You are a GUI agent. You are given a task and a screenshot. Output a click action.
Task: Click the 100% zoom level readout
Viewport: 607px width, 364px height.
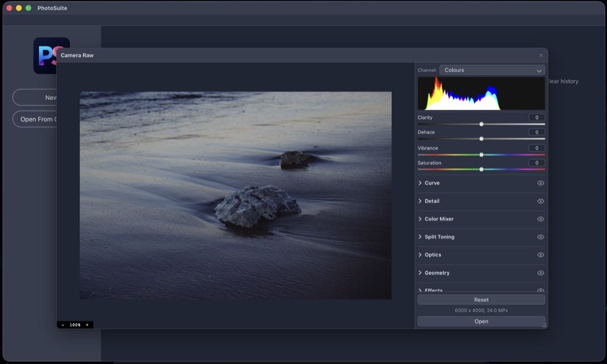(75, 325)
